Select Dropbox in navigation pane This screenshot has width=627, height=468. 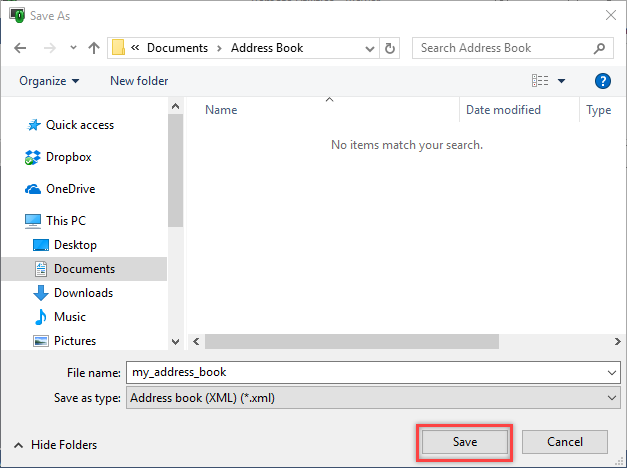click(68, 157)
